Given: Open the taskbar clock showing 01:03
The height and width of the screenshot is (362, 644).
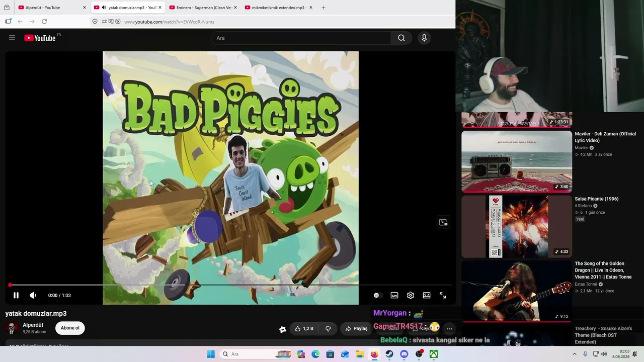Looking at the screenshot, I should tap(620, 354).
